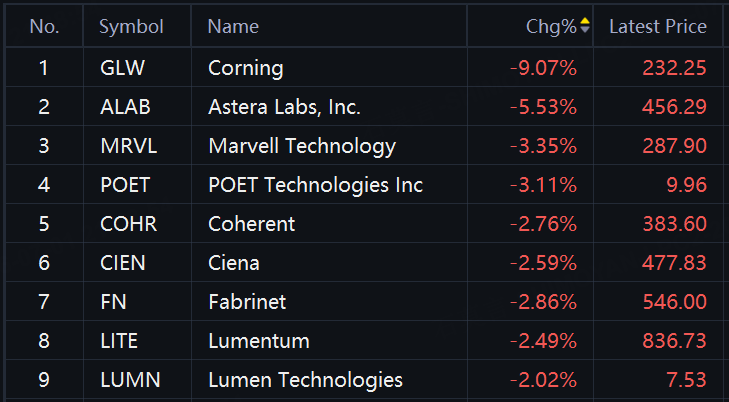Select POET Technologies Inc row
Viewport: 729px width, 402px height.
pyautogui.click(x=364, y=185)
